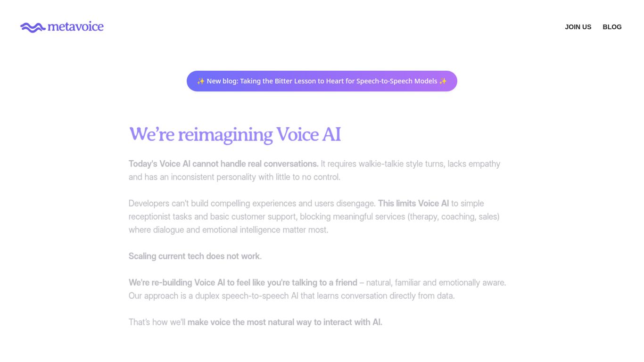Click the metavoice brand logo
This screenshot has width=644, height=362.
click(x=62, y=27)
